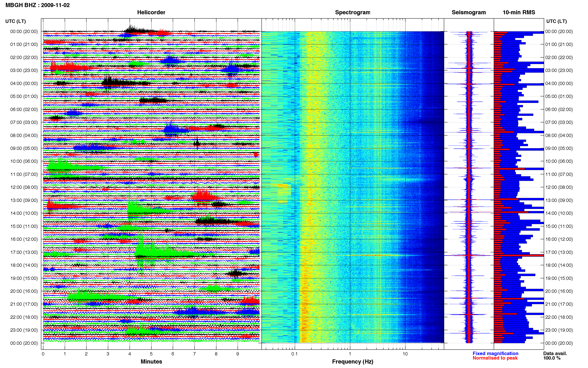Click right-axis time label '17:00 (13:00)'

[x=559, y=252]
